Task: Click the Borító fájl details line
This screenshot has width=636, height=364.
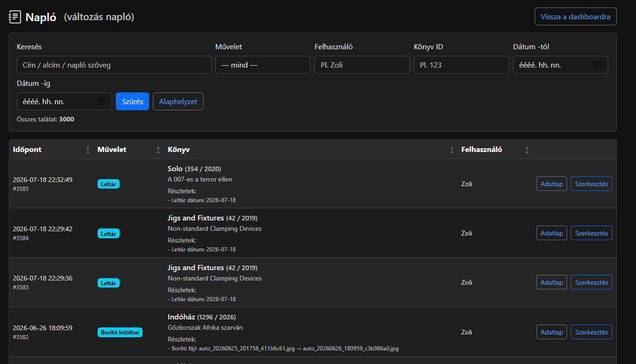Action: (x=283, y=349)
